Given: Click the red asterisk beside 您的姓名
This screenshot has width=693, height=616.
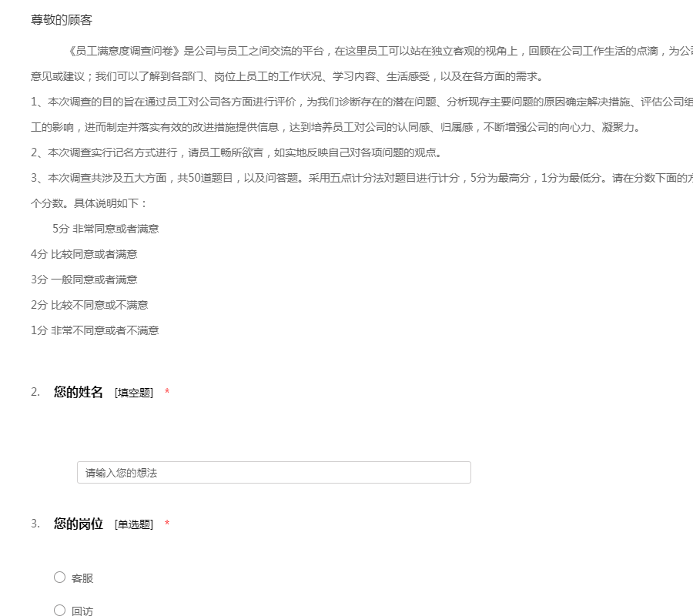Looking at the screenshot, I should (x=167, y=393).
